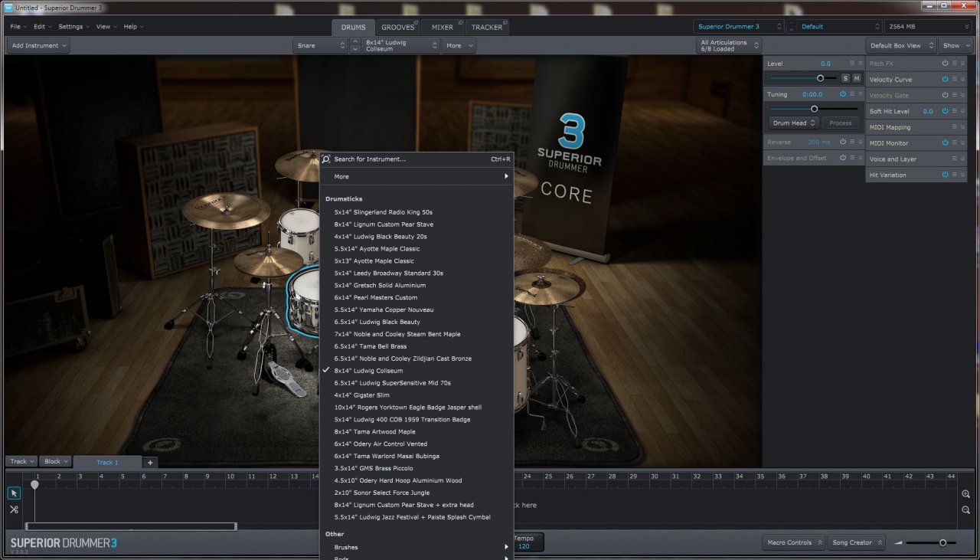Screen dimensions: 980x560
Task: Toggle Soft Hit Level power button
Action: (945, 111)
